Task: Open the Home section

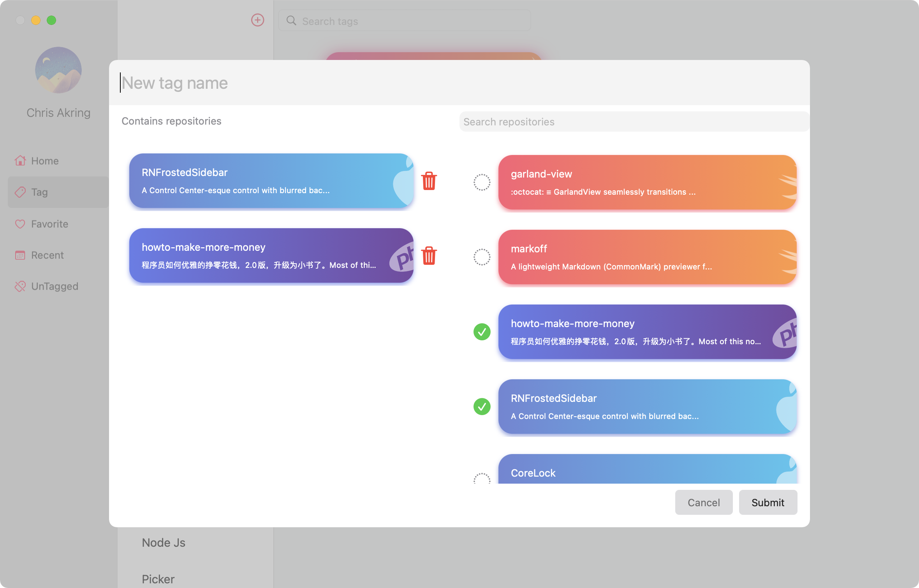Action: pyautogui.click(x=58, y=161)
